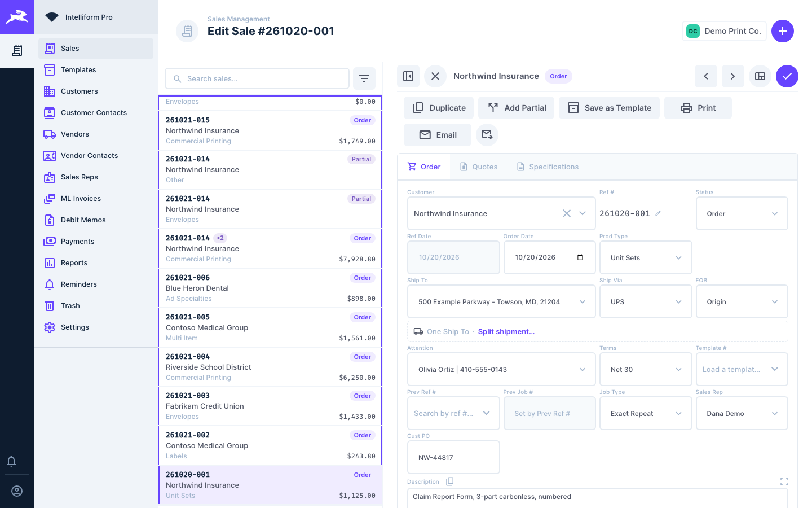Viewport: 812px width, 508px height.
Task: Click the Duplicate button
Action: (439, 108)
